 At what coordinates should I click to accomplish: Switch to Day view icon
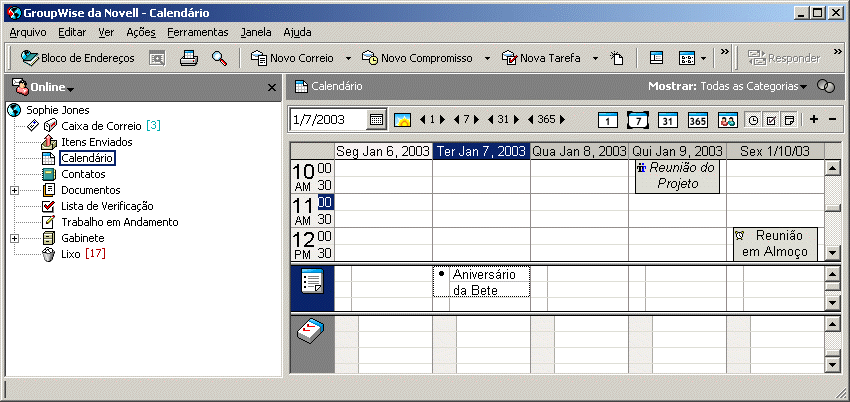click(608, 120)
